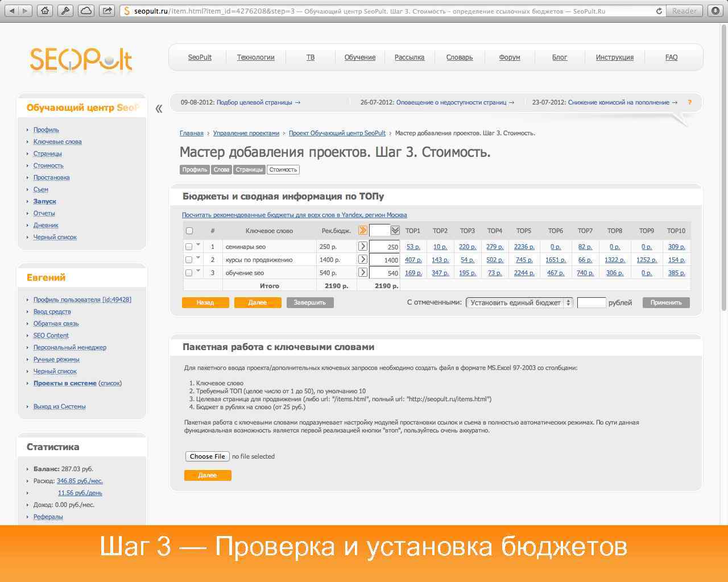Apply recommended budget arrow for курсы по продвижению

pyautogui.click(x=362, y=259)
